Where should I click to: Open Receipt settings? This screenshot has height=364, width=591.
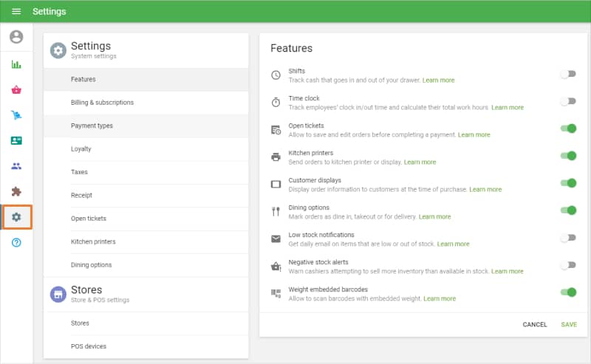click(x=146, y=195)
